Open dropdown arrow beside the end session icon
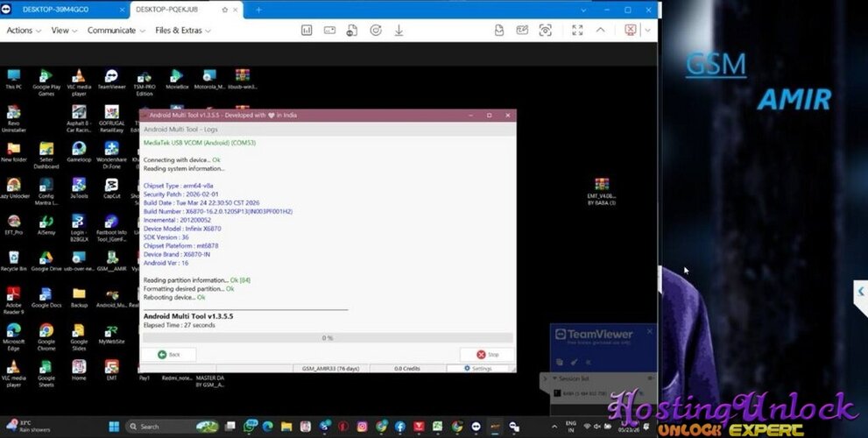The width and height of the screenshot is (868, 438). (x=647, y=31)
